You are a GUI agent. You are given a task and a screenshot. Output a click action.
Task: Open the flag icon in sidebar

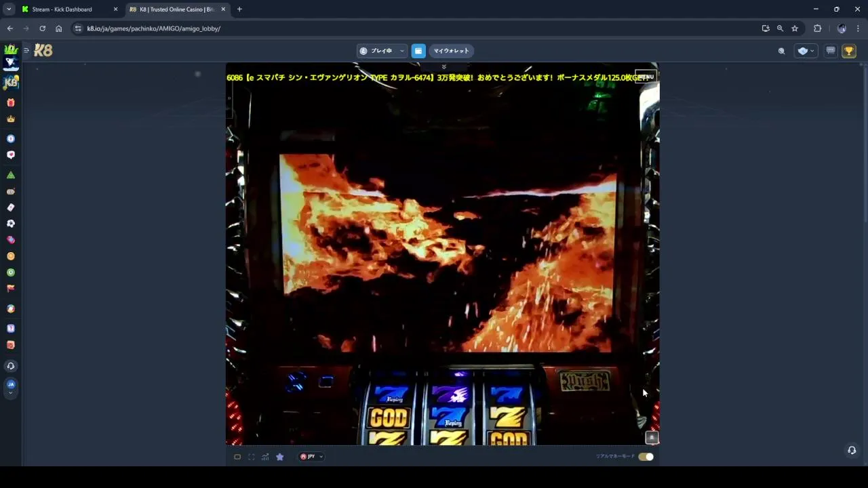coord(10,289)
